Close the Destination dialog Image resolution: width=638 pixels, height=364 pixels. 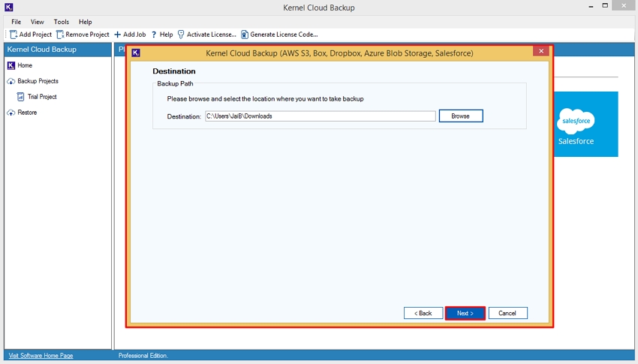click(541, 51)
